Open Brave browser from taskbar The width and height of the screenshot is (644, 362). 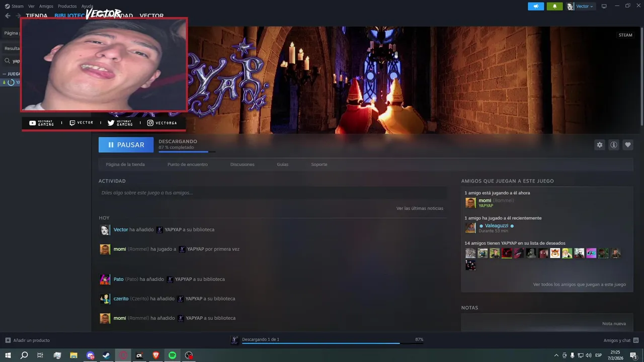[x=155, y=355]
